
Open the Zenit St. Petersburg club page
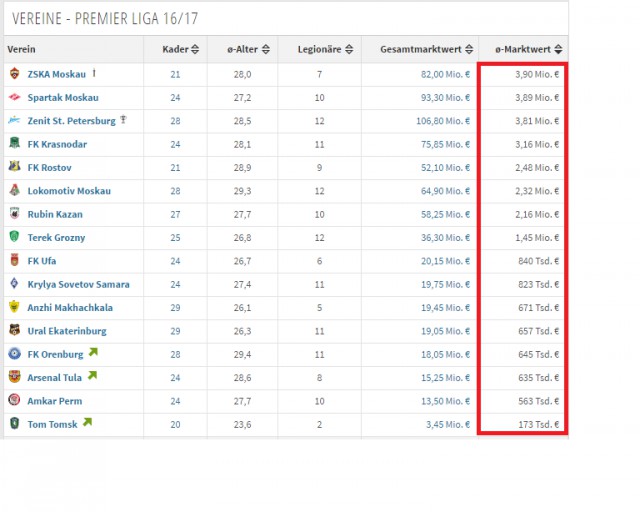[71, 121]
